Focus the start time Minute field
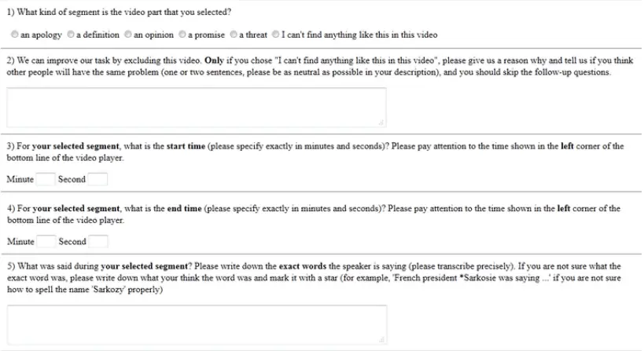Screen dimensions: 644x351 [46, 179]
